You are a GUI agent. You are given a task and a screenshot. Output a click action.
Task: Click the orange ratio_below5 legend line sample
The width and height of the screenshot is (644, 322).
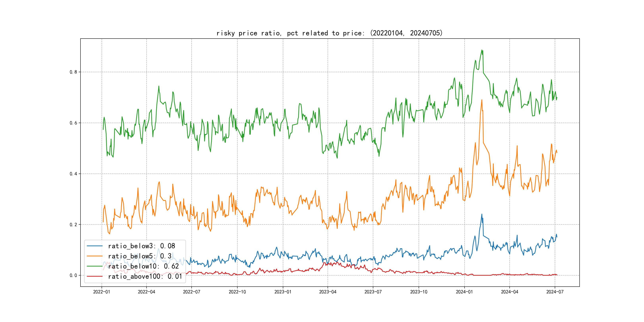tap(94, 256)
